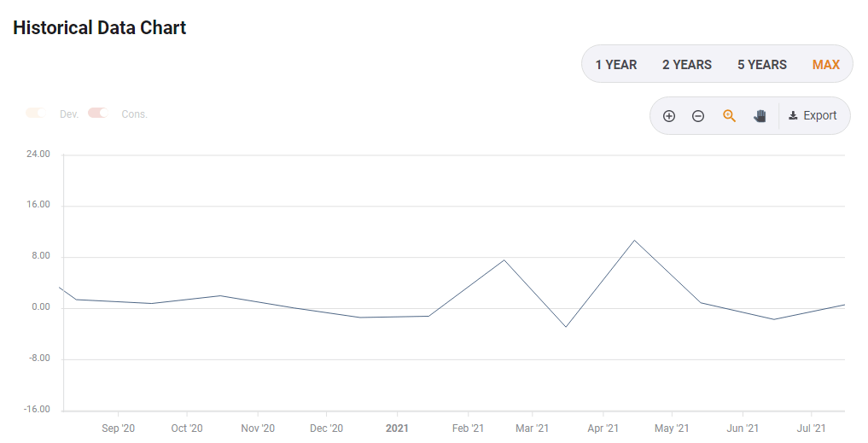Click the Export download icon
Viewport: 868px width, 443px height.
click(793, 116)
